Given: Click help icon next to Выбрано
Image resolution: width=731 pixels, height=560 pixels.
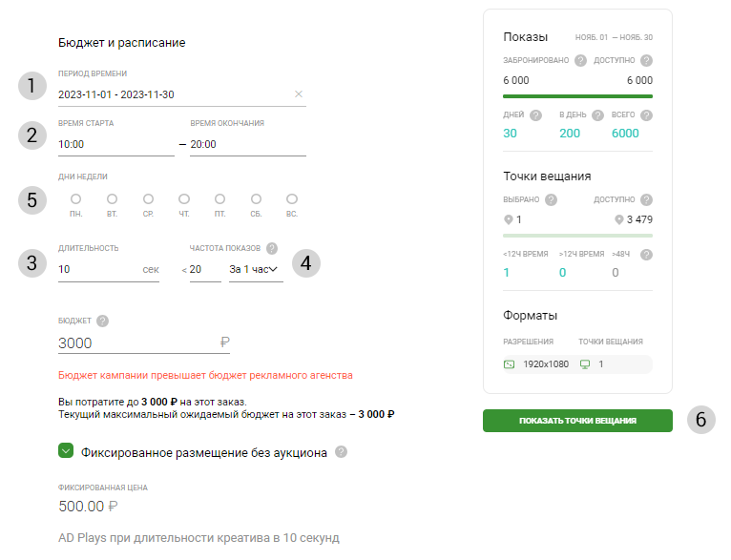Looking at the screenshot, I should coord(551,200).
